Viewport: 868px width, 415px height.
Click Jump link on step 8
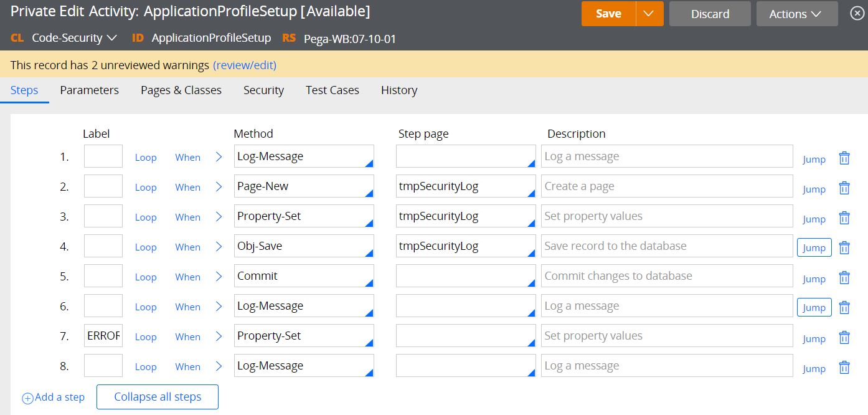click(x=814, y=368)
